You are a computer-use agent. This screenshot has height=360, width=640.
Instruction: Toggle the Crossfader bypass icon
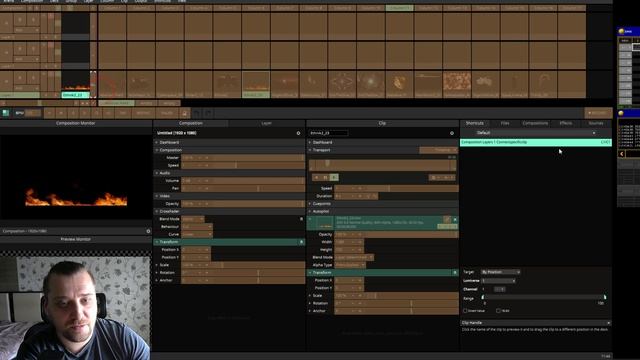(x=302, y=219)
